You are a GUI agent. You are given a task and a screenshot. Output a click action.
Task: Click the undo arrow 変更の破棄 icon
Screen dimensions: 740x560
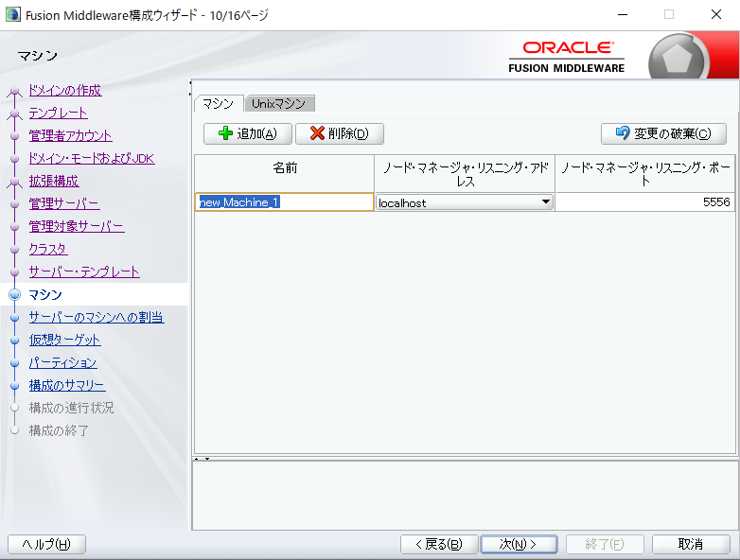coord(623,134)
